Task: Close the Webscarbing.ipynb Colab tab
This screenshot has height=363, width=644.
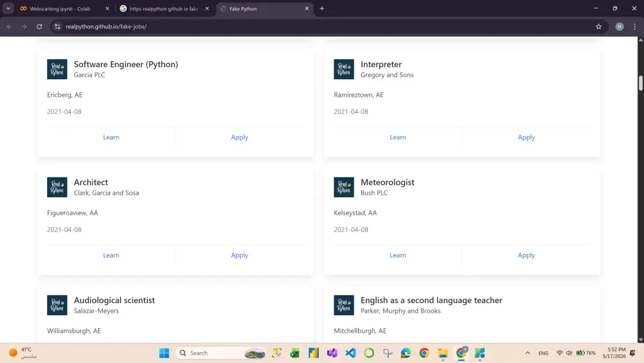Action: 107,8
